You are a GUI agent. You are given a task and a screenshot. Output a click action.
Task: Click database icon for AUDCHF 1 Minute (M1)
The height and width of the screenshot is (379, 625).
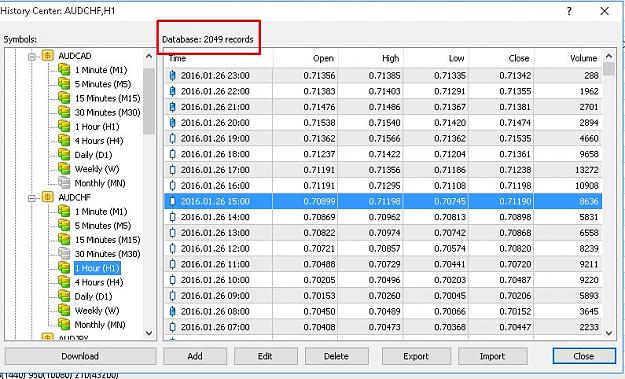coord(64,211)
